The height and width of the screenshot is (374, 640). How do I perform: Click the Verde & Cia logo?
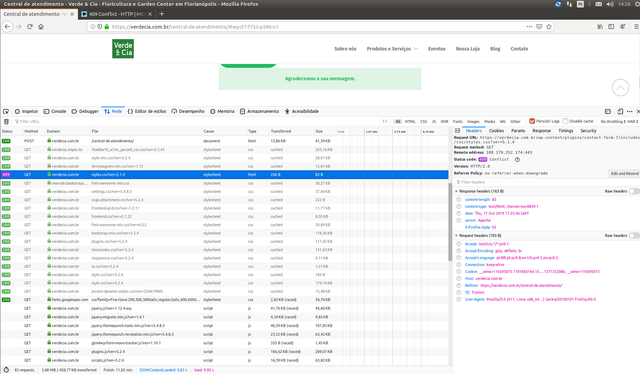[123, 49]
